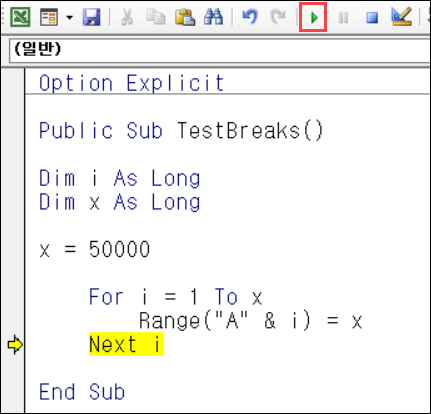Click the Paste clipboard icon
The width and height of the screenshot is (431, 414).
(185, 17)
